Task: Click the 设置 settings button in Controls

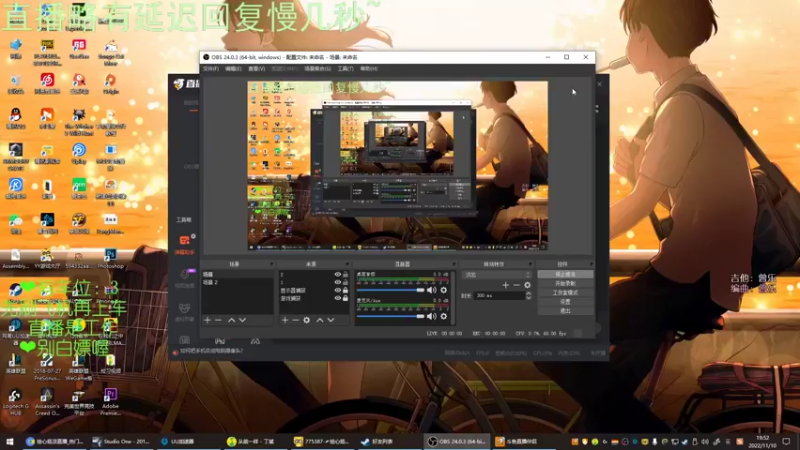Action: (x=565, y=302)
